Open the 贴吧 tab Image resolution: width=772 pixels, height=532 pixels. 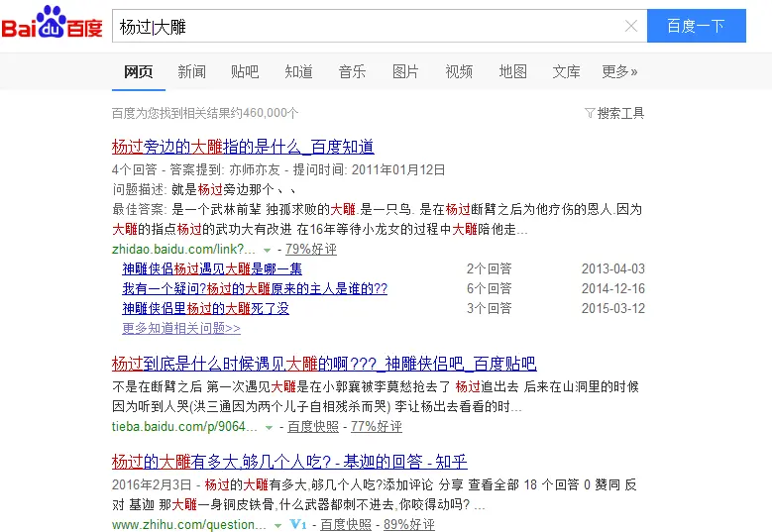[x=245, y=72]
